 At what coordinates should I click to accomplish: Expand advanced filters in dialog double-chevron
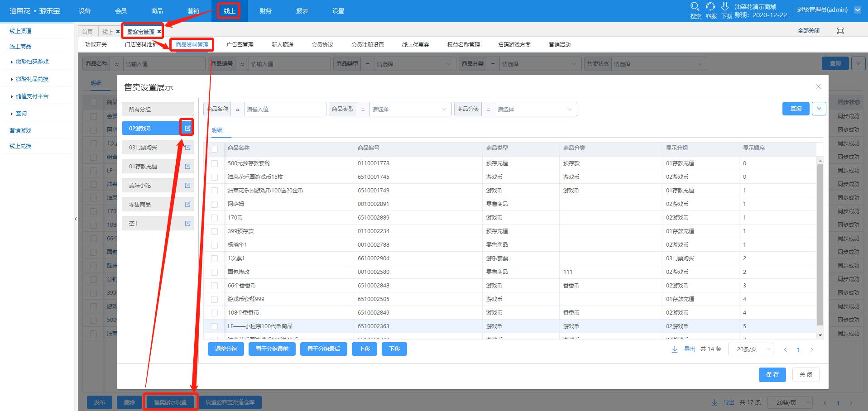pyautogui.click(x=819, y=109)
